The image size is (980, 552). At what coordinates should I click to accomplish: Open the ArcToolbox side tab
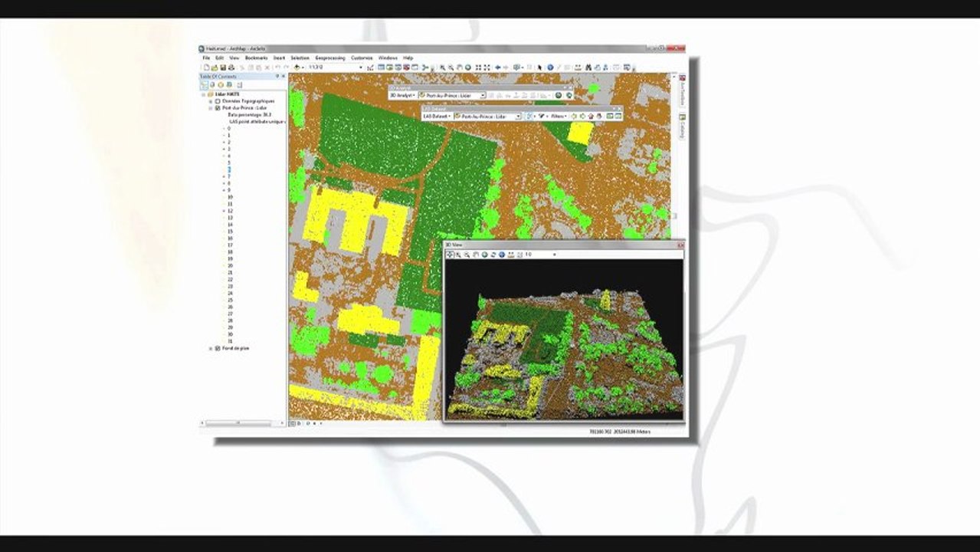pyautogui.click(x=682, y=90)
